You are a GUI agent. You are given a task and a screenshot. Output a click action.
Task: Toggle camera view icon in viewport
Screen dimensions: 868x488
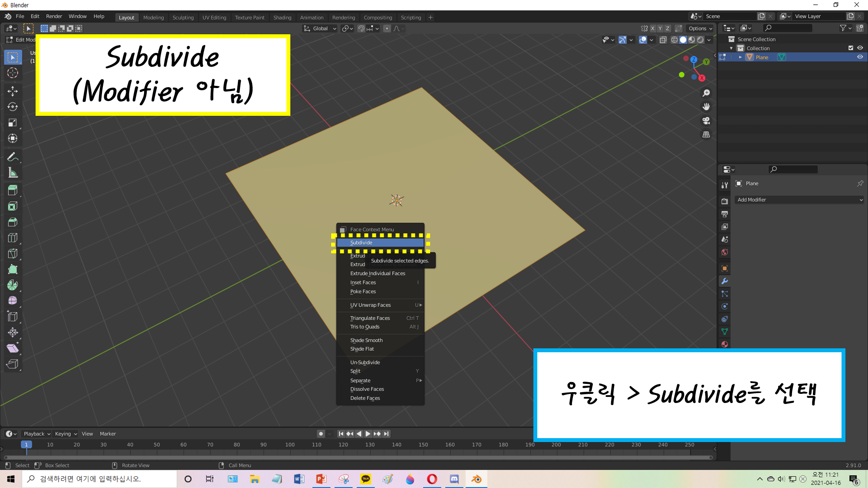coord(706,121)
